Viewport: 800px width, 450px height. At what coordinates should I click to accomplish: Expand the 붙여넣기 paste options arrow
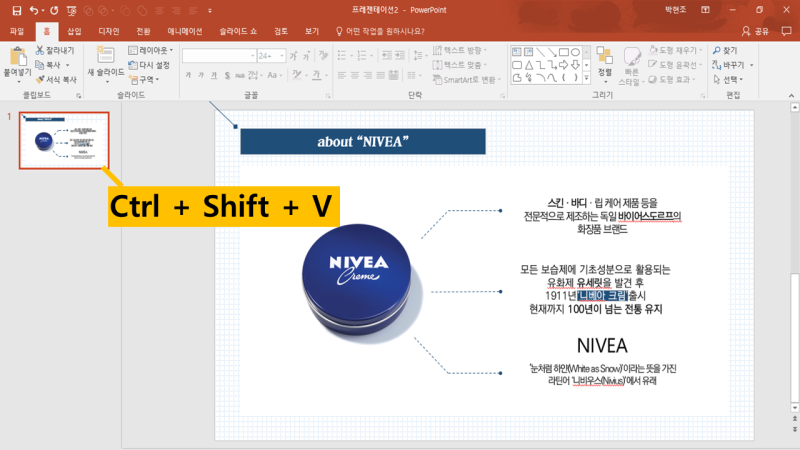(18, 81)
